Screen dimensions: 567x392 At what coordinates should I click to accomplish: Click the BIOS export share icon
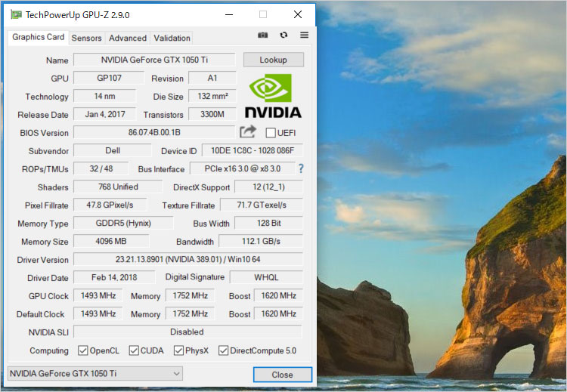[248, 132]
